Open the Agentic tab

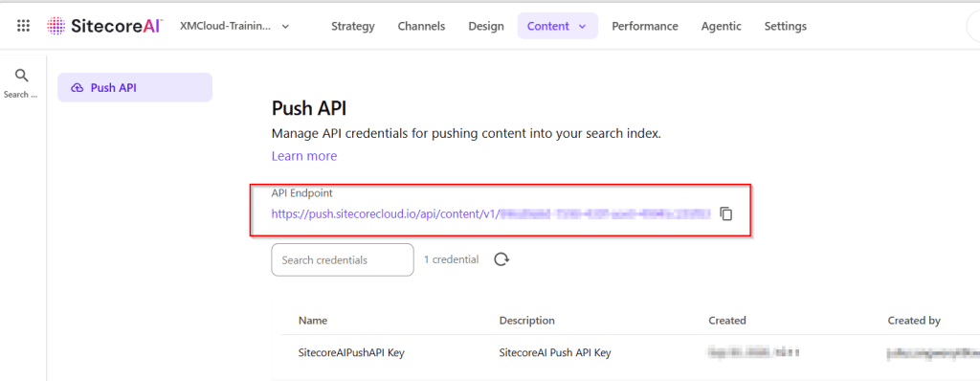tap(722, 26)
